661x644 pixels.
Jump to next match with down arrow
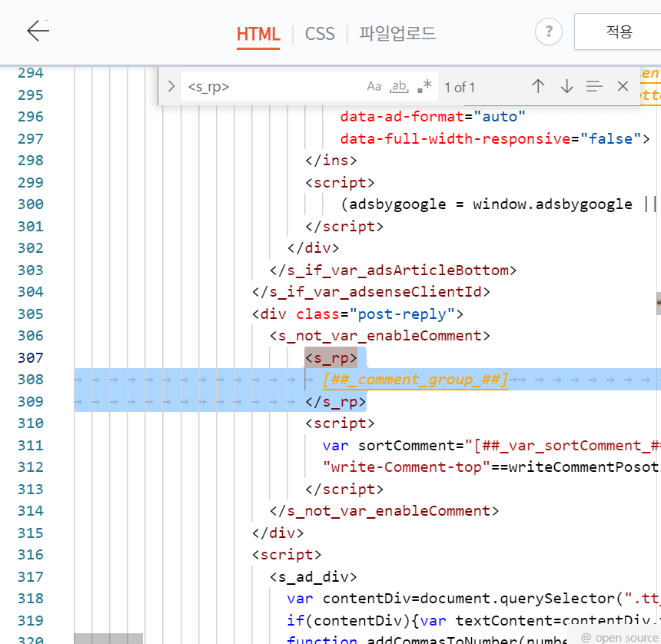[x=566, y=86]
